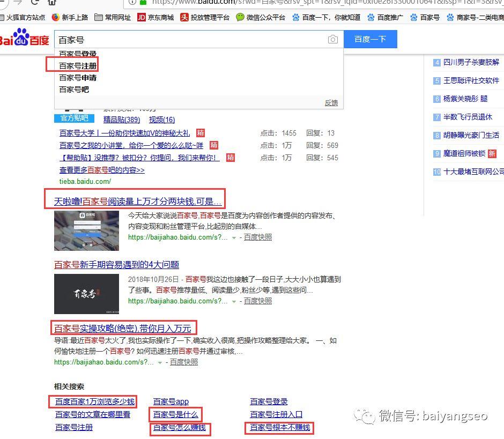Click the browser home icon
The height and width of the screenshot is (439, 504).
pyautogui.click(x=52, y=2)
